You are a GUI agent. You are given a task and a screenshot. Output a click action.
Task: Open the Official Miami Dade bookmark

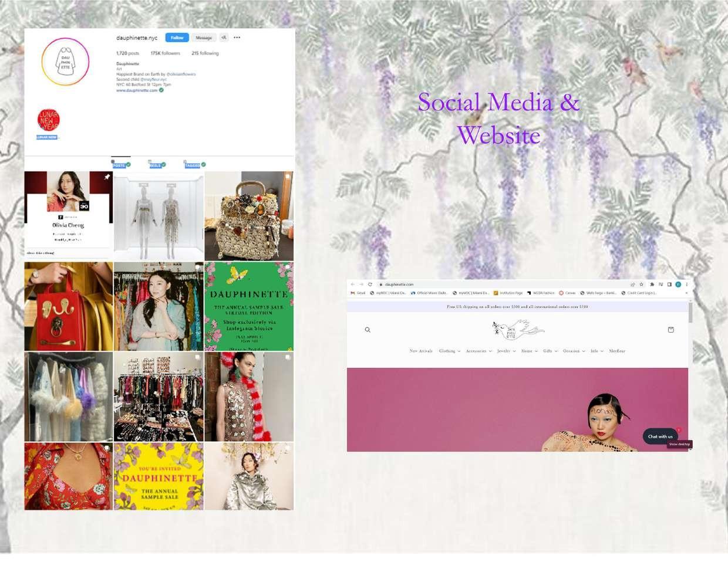point(429,293)
